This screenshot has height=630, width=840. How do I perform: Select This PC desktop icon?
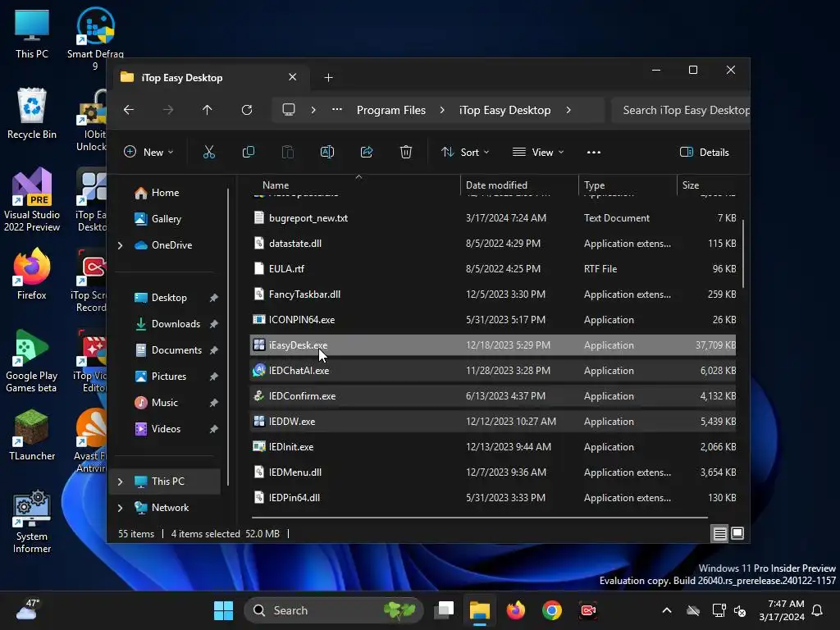(x=32, y=33)
